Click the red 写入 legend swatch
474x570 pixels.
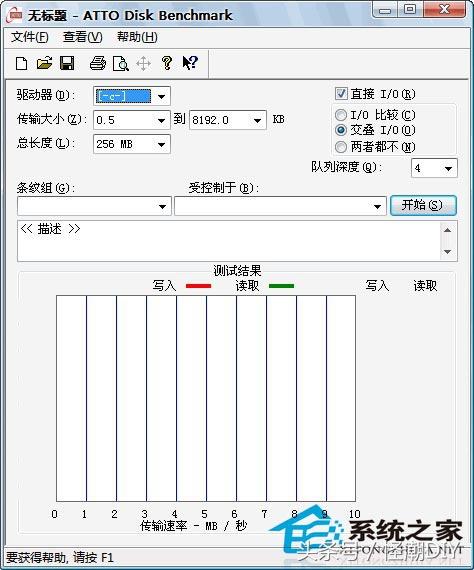[x=198, y=286]
